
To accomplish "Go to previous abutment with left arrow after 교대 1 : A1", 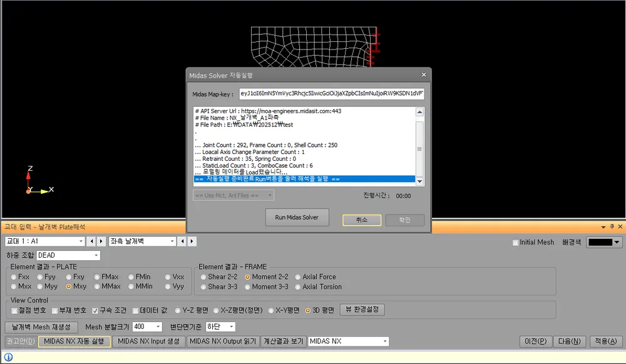I will click(x=92, y=241).
